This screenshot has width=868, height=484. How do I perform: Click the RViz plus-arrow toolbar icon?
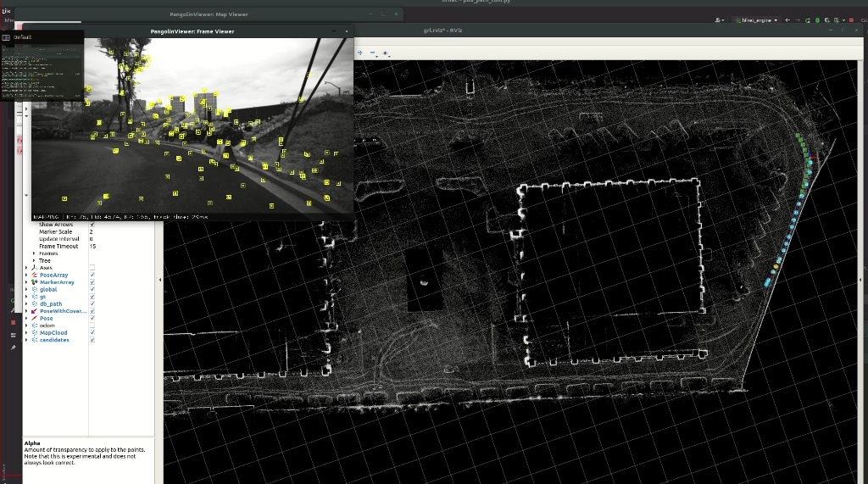[x=359, y=53]
